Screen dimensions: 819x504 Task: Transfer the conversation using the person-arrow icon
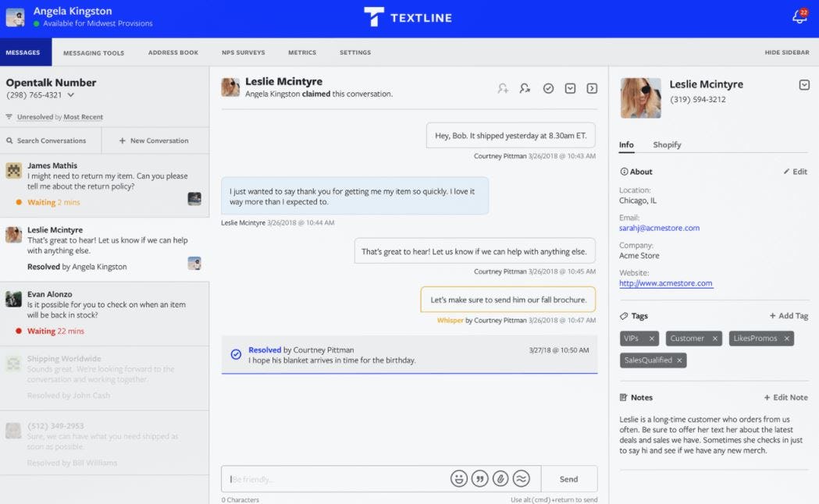[525, 88]
